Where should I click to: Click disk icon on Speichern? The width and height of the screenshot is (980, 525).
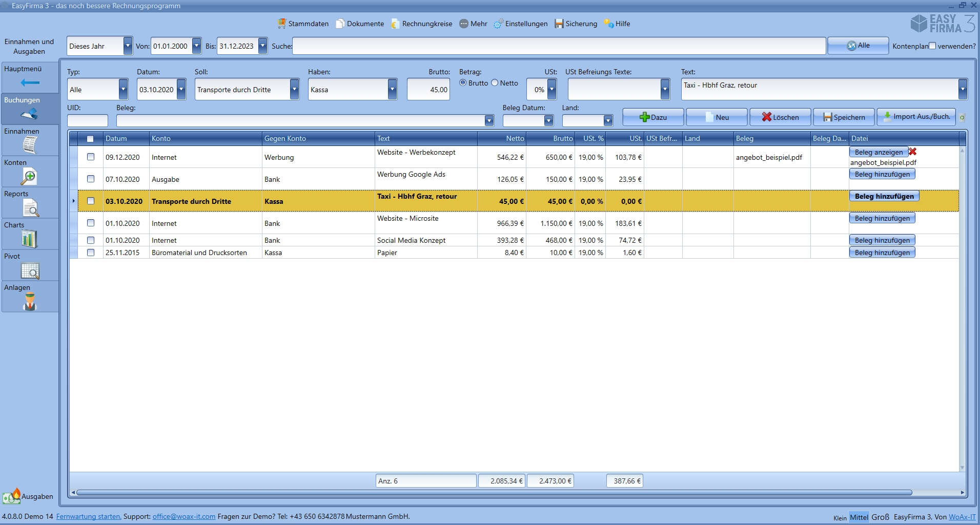coord(828,117)
